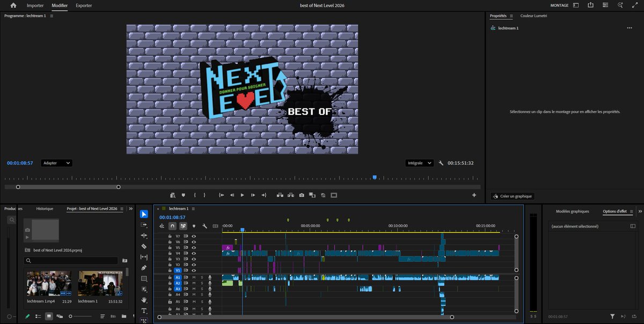This screenshot has height=324, width=644.
Task: Select the Hand tool
Action: pos(144,300)
